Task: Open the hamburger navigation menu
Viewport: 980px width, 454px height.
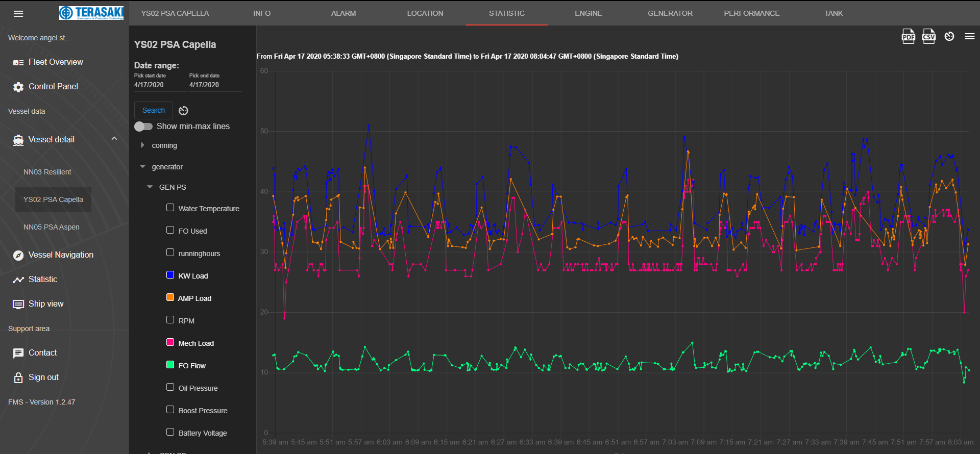Action: click(18, 14)
